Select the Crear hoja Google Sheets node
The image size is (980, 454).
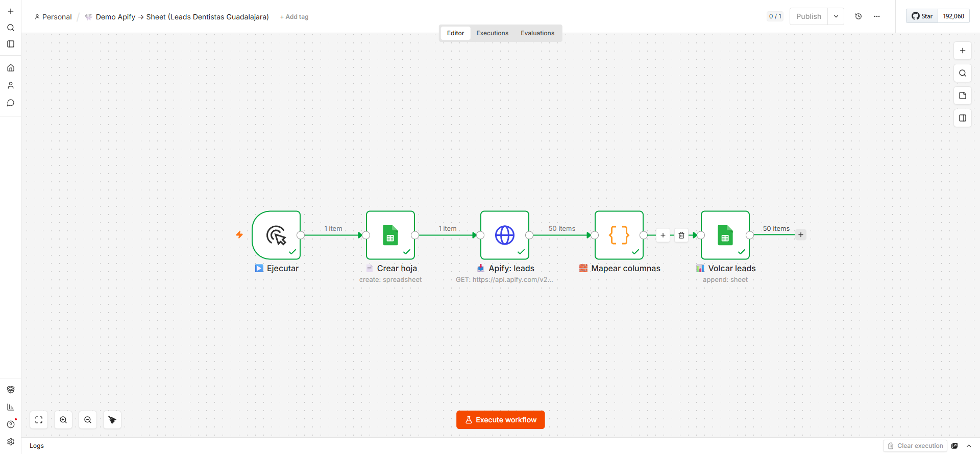click(390, 235)
